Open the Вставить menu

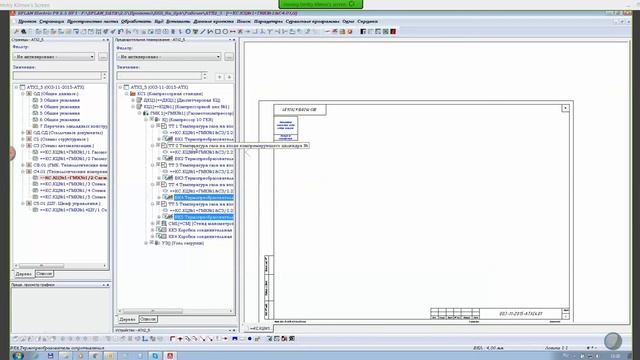(178, 21)
